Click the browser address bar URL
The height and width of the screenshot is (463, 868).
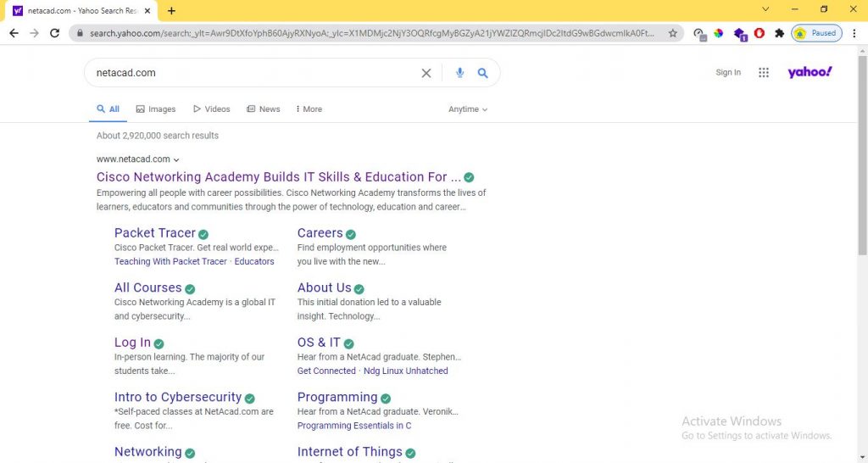click(x=371, y=33)
